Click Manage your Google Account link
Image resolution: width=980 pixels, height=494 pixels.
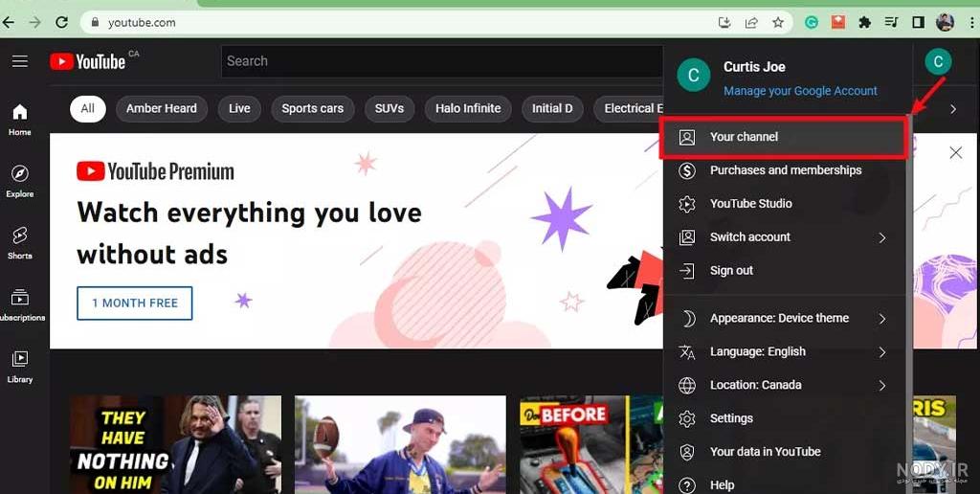pyautogui.click(x=800, y=91)
